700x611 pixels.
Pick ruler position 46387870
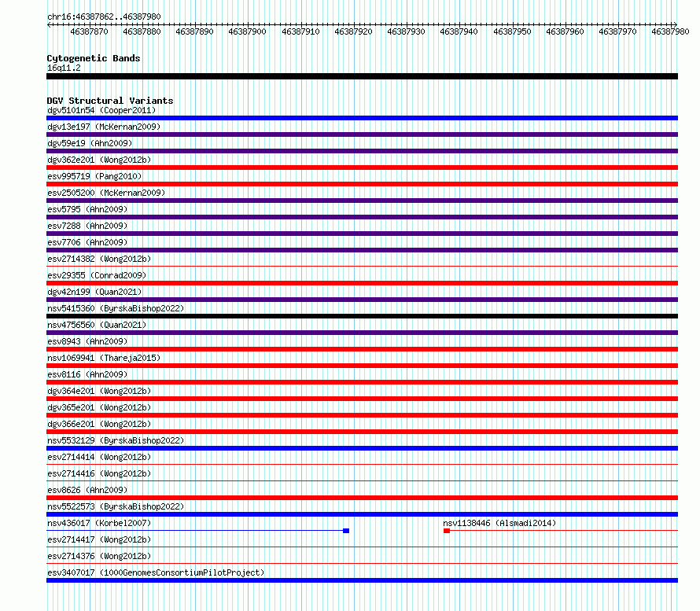[90, 31]
